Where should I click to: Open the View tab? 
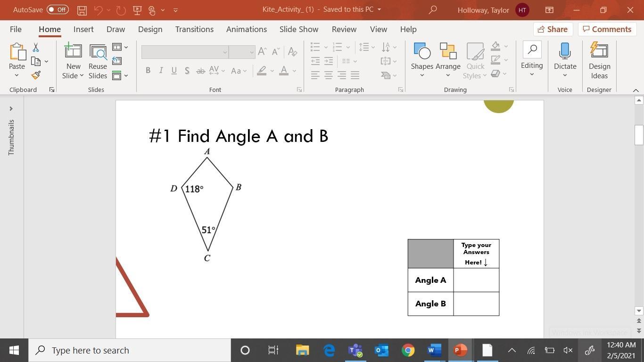pyautogui.click(x=379, y=29)
